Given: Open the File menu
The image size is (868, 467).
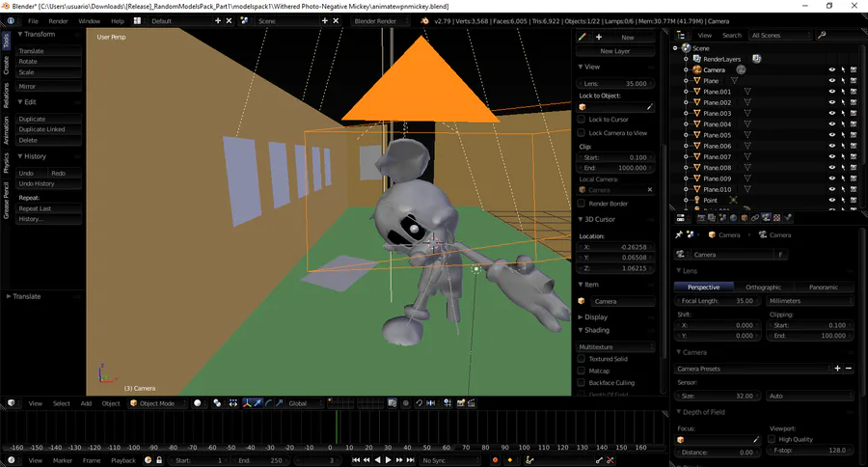Looking at the screenshot, I should tap(33, 21).
